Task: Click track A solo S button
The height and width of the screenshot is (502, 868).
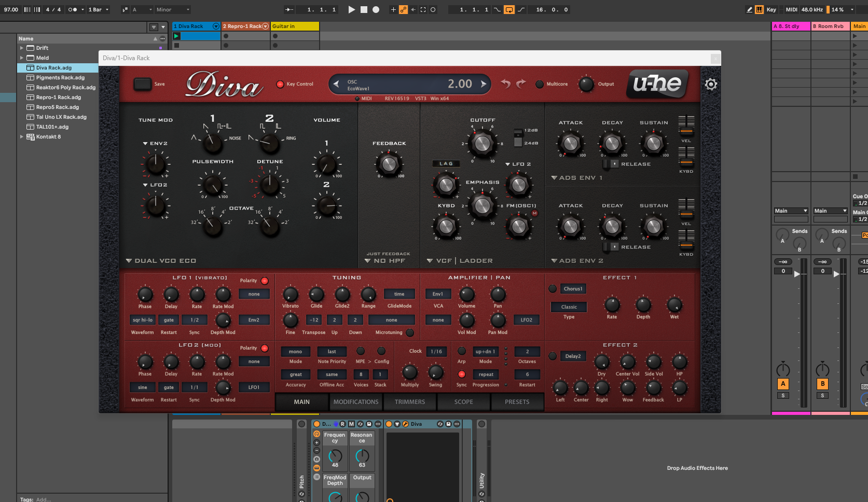Action: [783, 396]
